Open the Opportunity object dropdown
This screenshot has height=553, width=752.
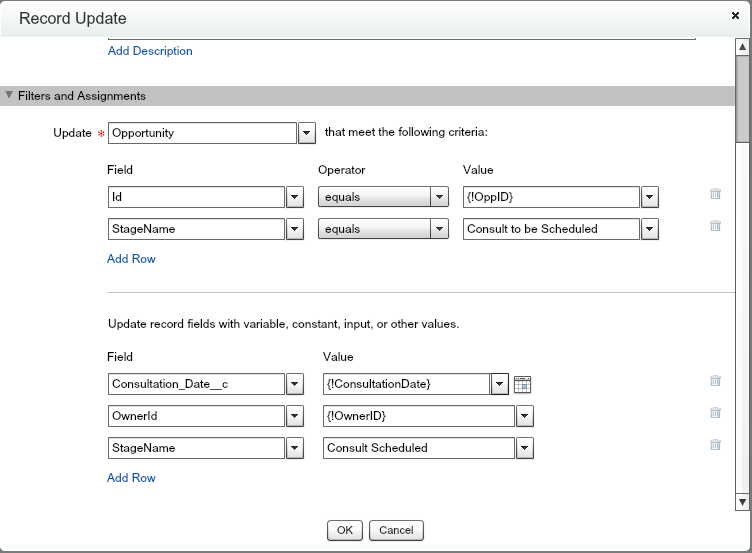point(307,133)
